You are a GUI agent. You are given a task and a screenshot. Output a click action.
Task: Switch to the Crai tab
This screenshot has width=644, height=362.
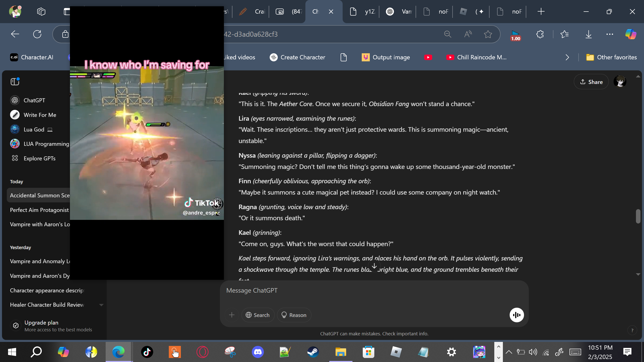click(x=251, y=12)
